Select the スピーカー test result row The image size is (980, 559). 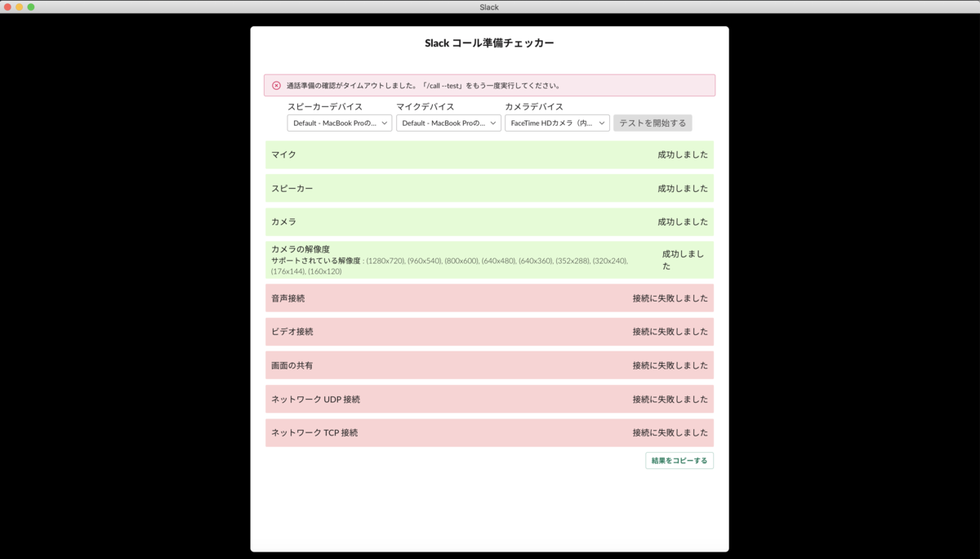coord(489,188)
